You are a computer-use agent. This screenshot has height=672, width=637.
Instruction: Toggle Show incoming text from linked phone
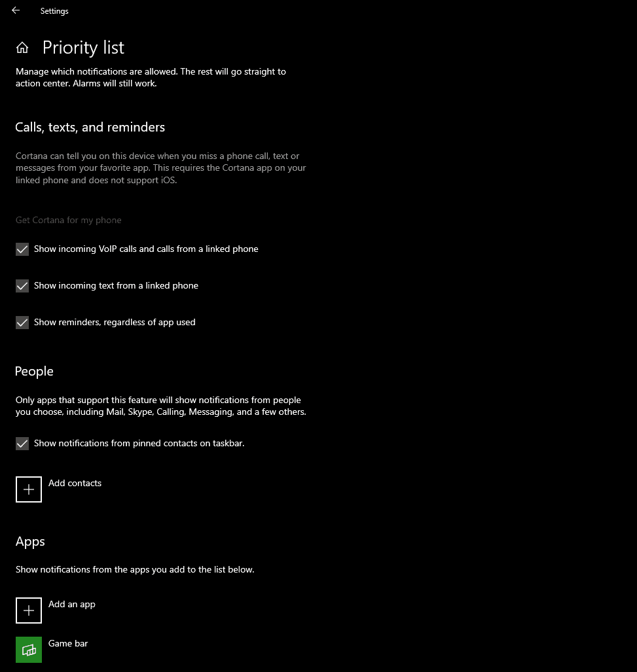(22, 286)
